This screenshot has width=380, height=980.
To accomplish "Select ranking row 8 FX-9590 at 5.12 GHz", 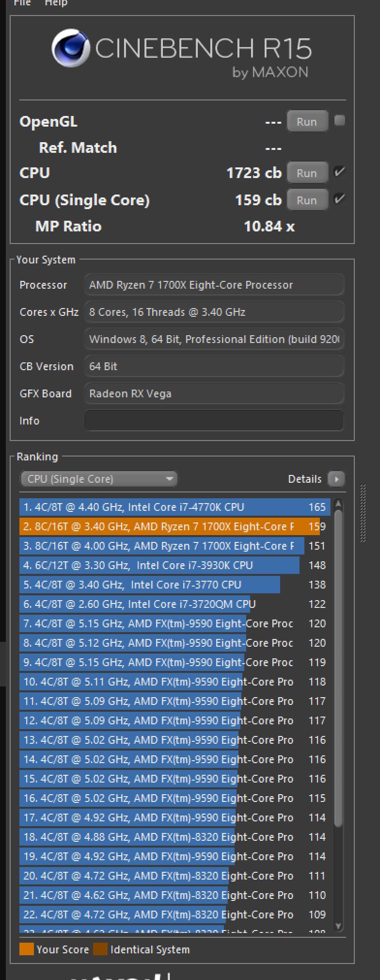I will click(175, 643).
